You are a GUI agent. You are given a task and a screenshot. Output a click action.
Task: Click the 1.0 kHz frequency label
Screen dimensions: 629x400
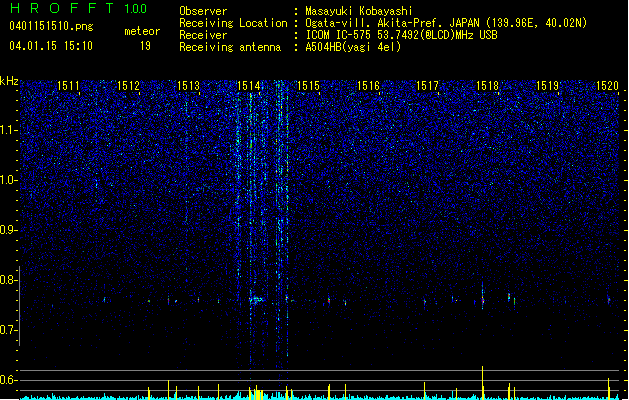click(x=8, y=180)
